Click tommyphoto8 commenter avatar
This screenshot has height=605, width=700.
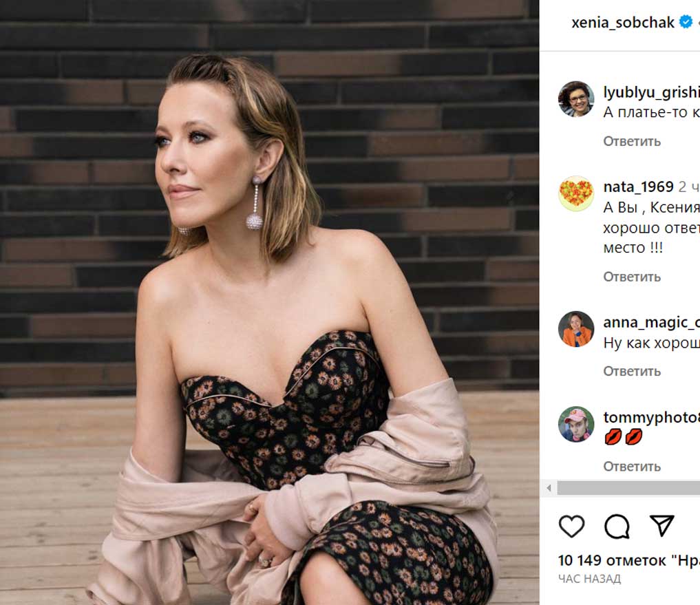point(575,424)
